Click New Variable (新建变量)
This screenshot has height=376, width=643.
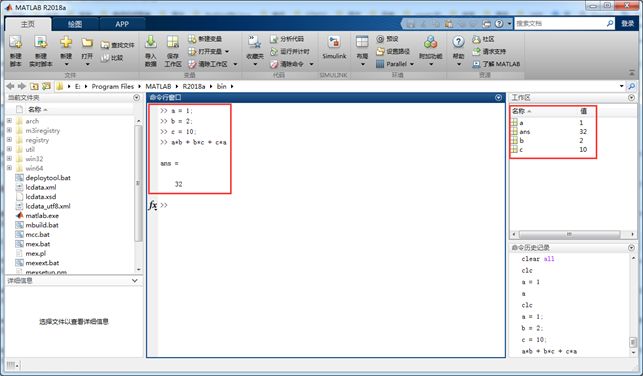pos(205,39)
